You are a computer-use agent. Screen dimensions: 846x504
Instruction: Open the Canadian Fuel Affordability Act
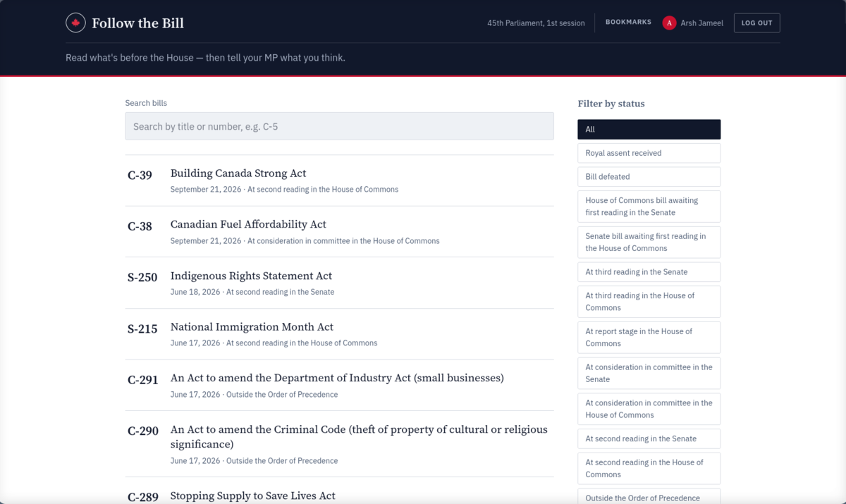point(339,232)
